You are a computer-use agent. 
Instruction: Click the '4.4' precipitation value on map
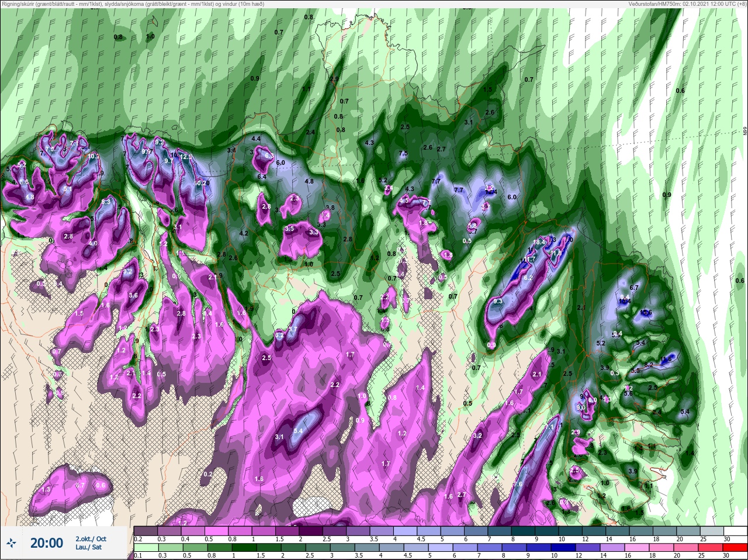point(256,139)
